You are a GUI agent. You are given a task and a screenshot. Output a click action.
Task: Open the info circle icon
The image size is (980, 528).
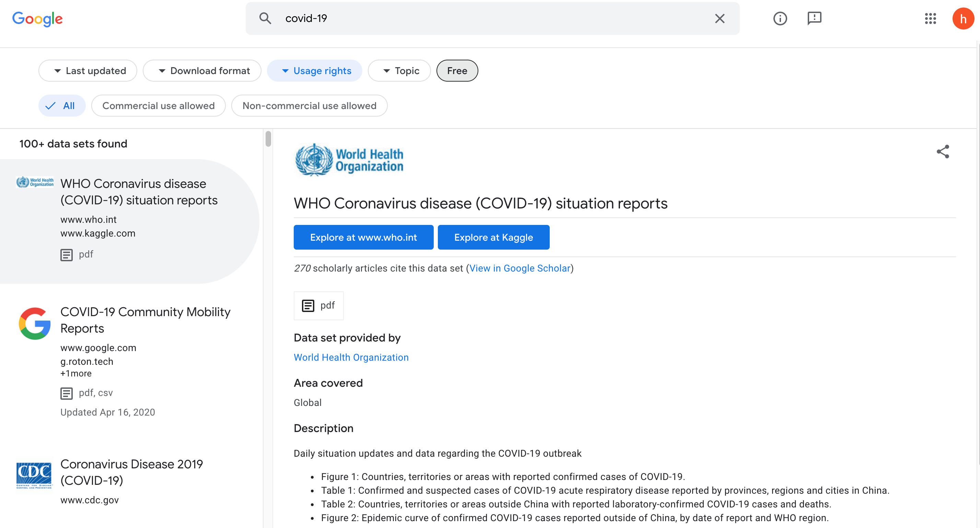tap(780, 18)
